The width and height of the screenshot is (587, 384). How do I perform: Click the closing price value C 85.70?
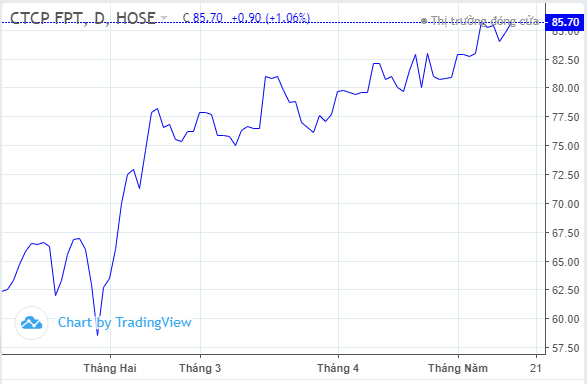[x=203, y=18]
